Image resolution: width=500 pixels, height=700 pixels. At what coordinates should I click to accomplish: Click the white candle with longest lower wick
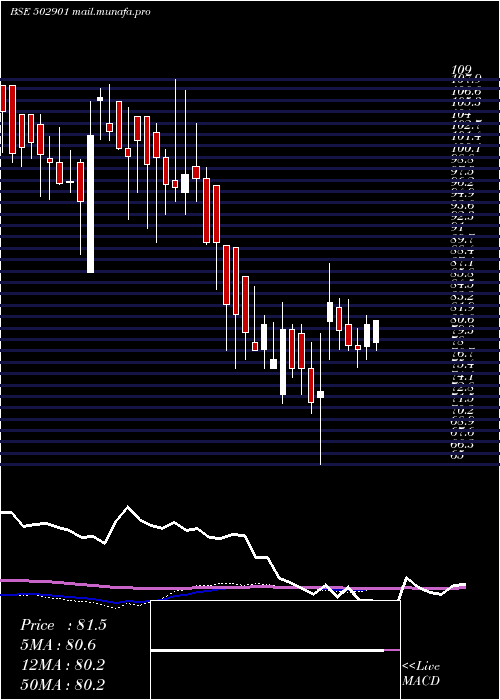click(x=321, y=395)
